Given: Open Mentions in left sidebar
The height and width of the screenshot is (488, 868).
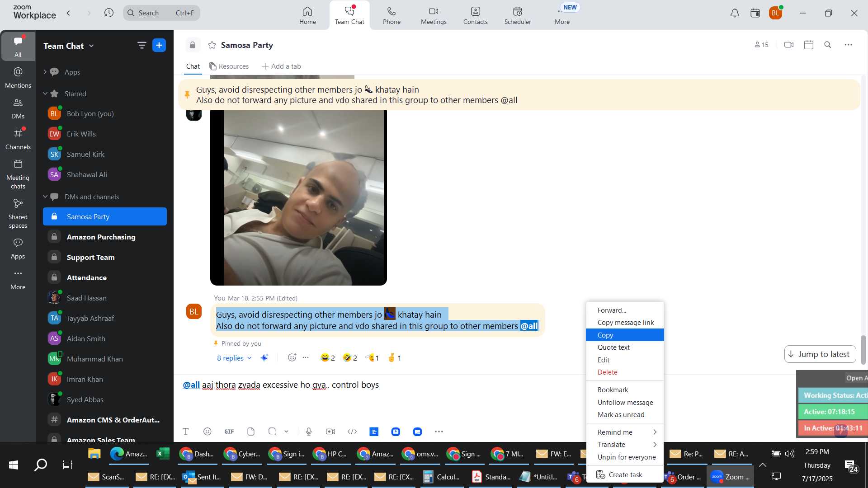Looking at the screenshot, I should pos(18,77).
